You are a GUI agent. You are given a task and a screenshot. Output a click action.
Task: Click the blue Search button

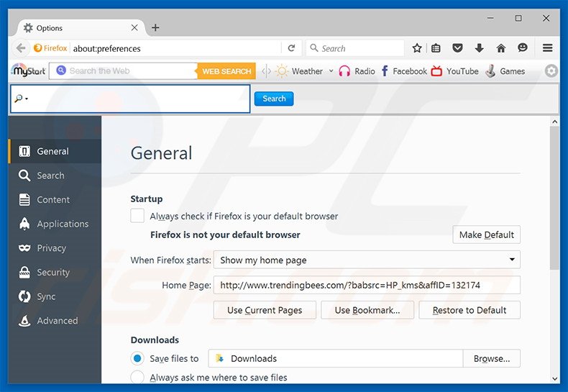click(x=274, y=99)
